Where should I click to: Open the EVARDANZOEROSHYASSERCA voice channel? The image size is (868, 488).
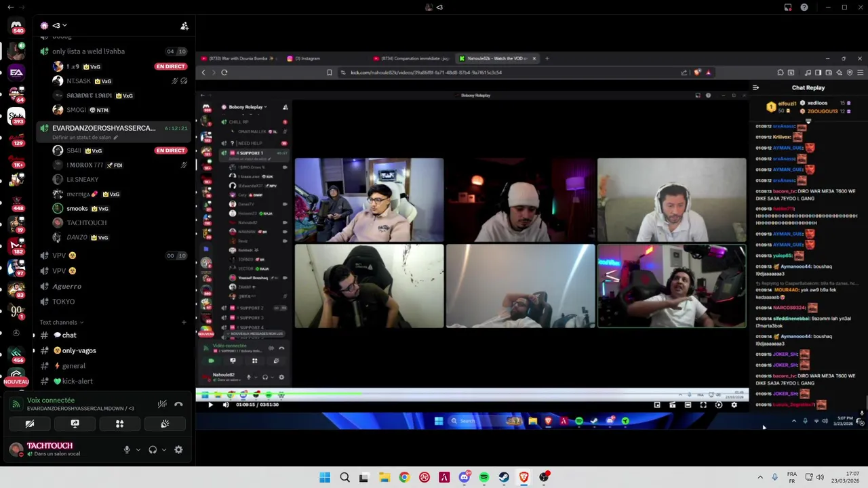[104, 128]
